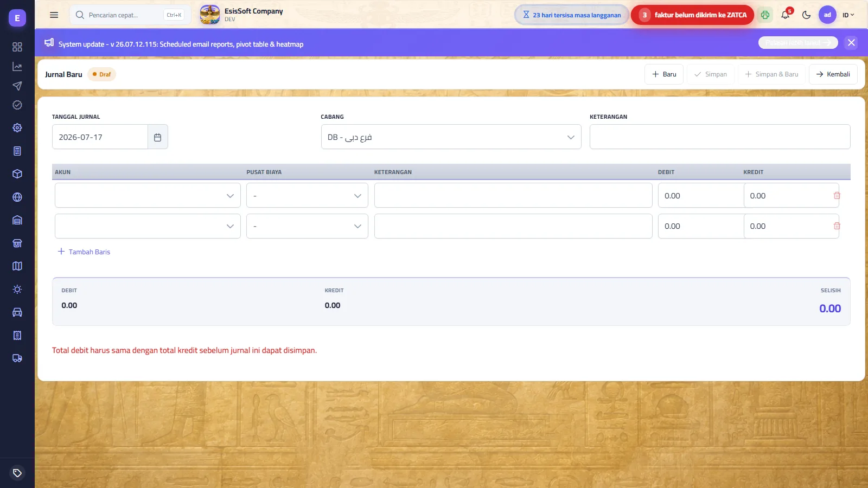The image size is (868, 488).
Task: Click the header Keterangan input field
Action: 719,137
